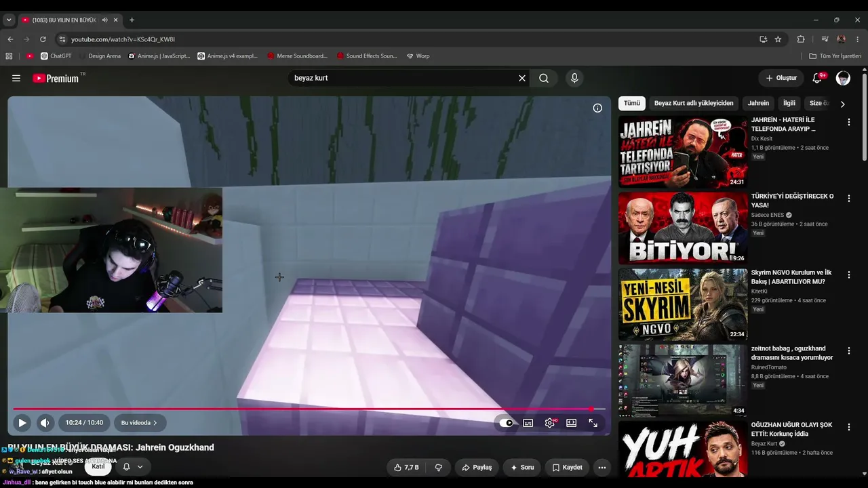
Task: Mute the video volume
Action: 45,423
